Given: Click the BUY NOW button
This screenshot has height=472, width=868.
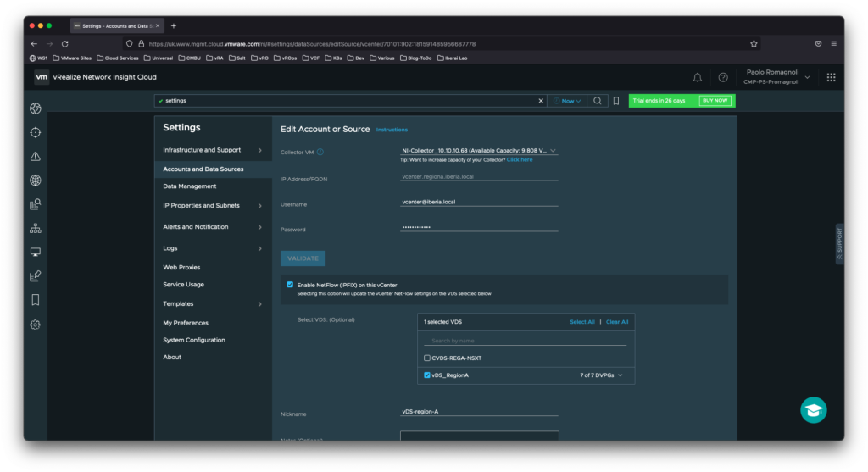Looking at the screenshot, I should pos(715,101).
